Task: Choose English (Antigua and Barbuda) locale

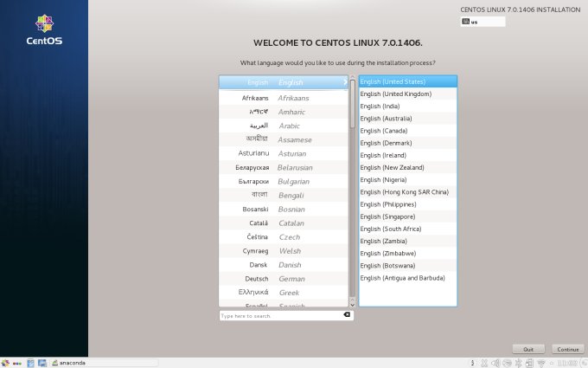Action: tap(408, 278)
